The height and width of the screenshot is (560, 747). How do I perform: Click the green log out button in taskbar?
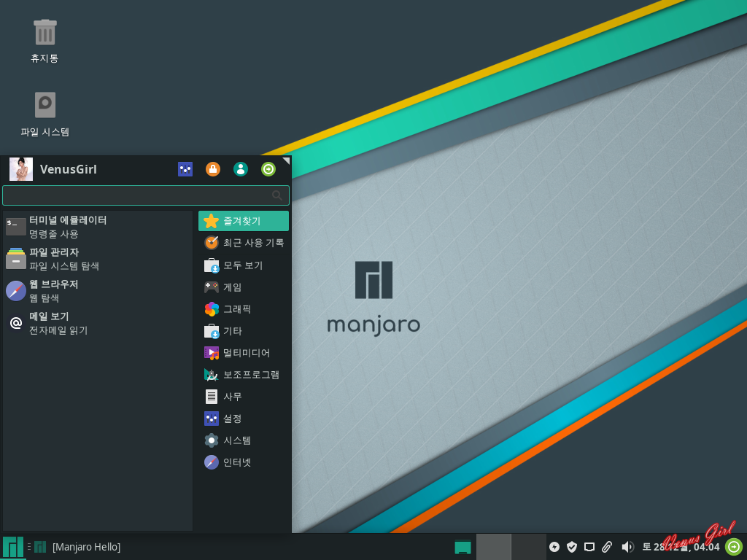[x=734, y=547]
